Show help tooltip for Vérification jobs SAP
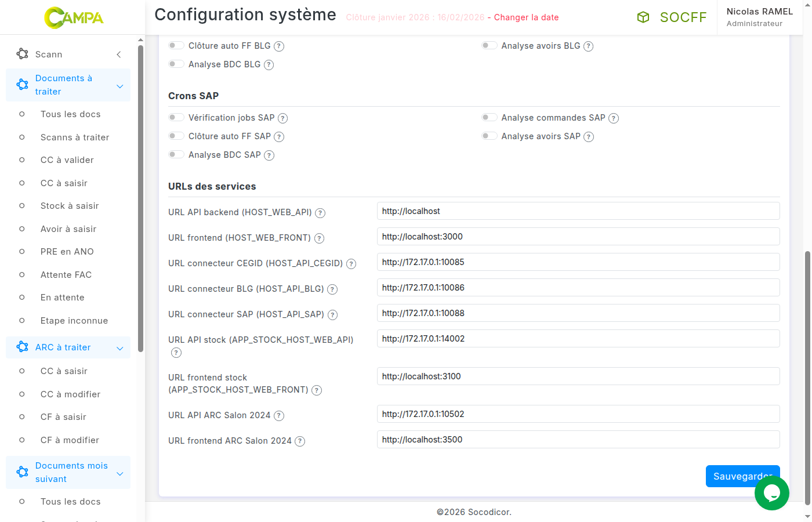The width and height of the screenshot is (812, 522). [283, 118]
